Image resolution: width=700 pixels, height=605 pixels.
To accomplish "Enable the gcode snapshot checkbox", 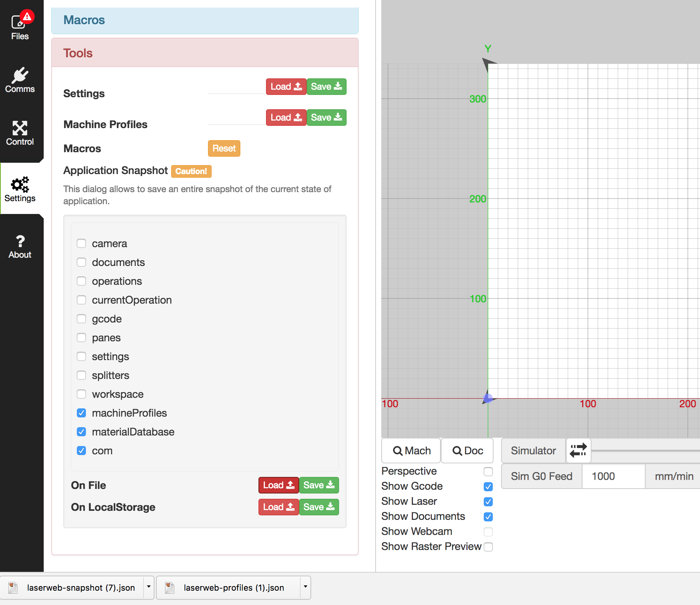I will point(81,319).
